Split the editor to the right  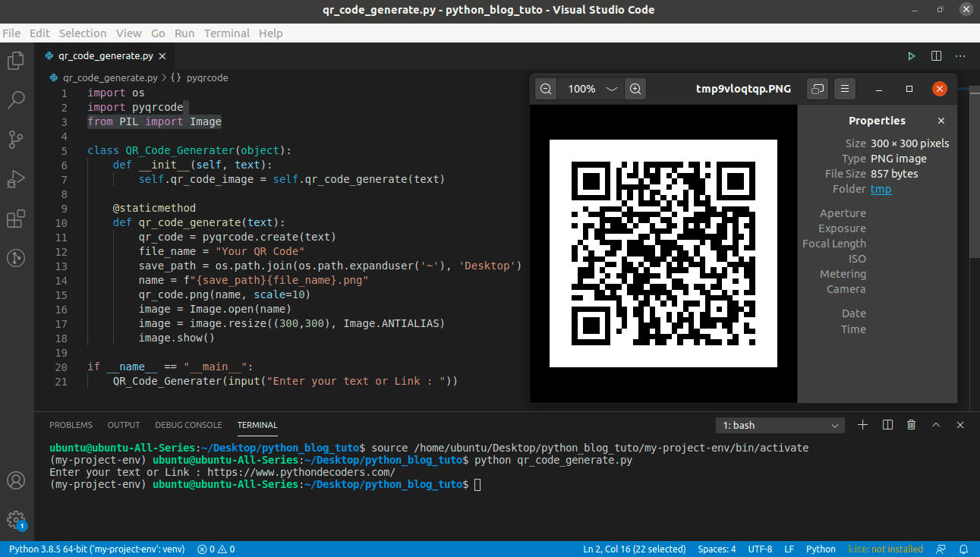(936, 56)
